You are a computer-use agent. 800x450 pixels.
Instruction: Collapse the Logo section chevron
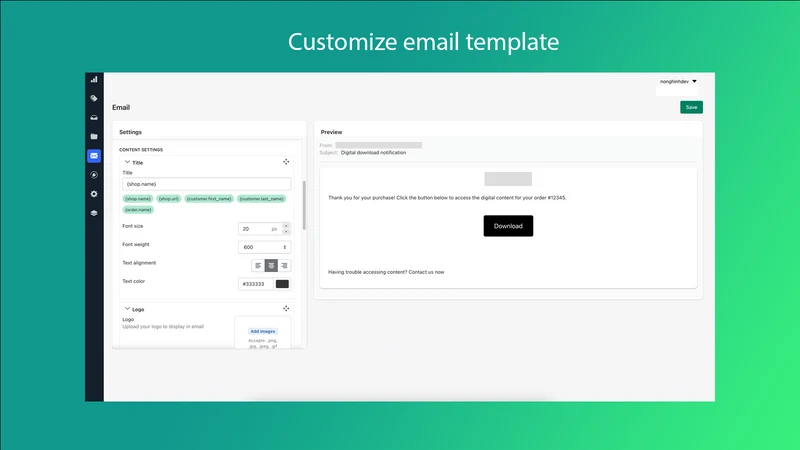coord(127,309)
